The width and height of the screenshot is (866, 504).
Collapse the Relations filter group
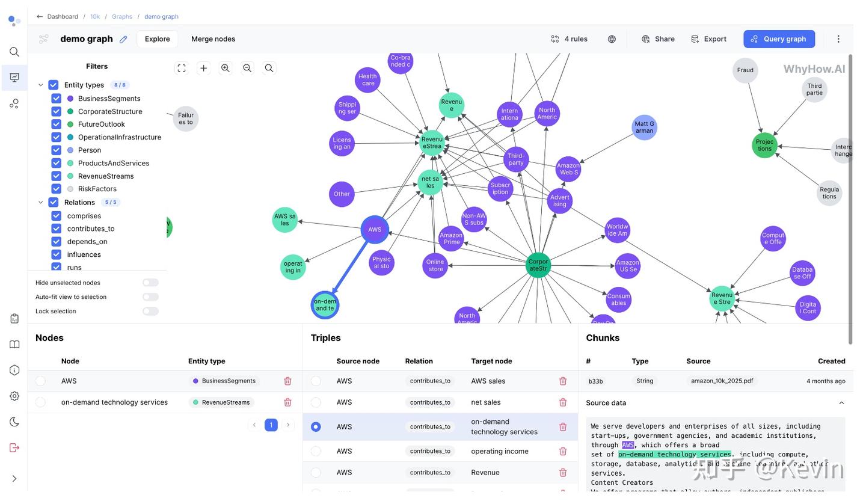(40, 202)
